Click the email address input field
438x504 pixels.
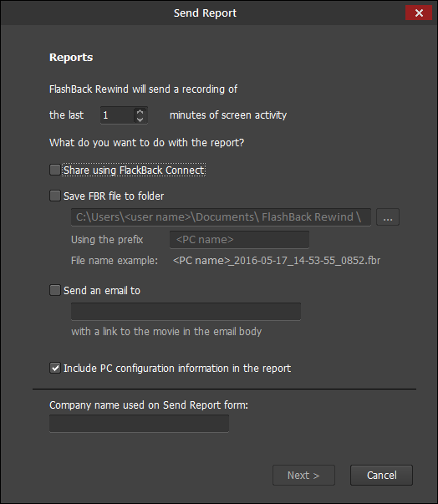point(186,312)
